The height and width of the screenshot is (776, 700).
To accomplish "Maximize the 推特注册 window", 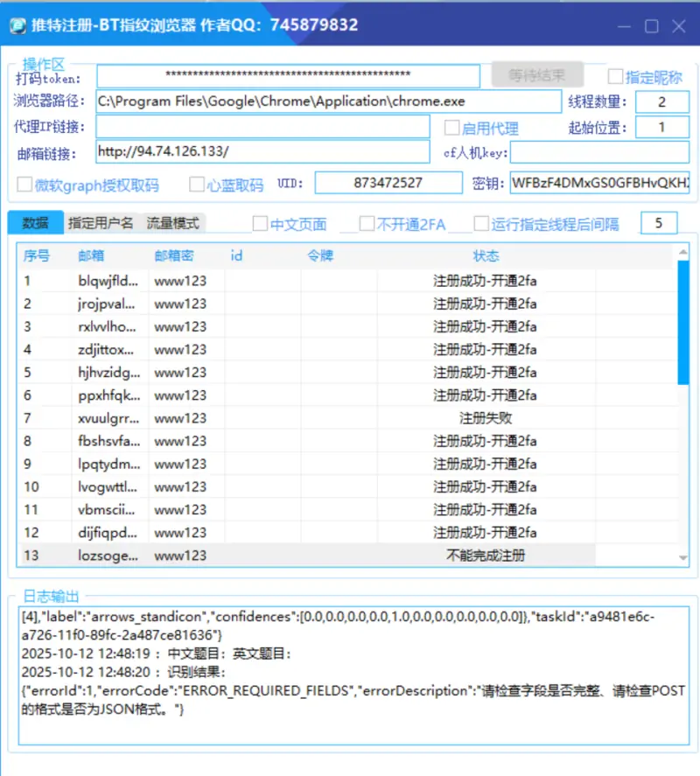I will click(x=652, y=26).
